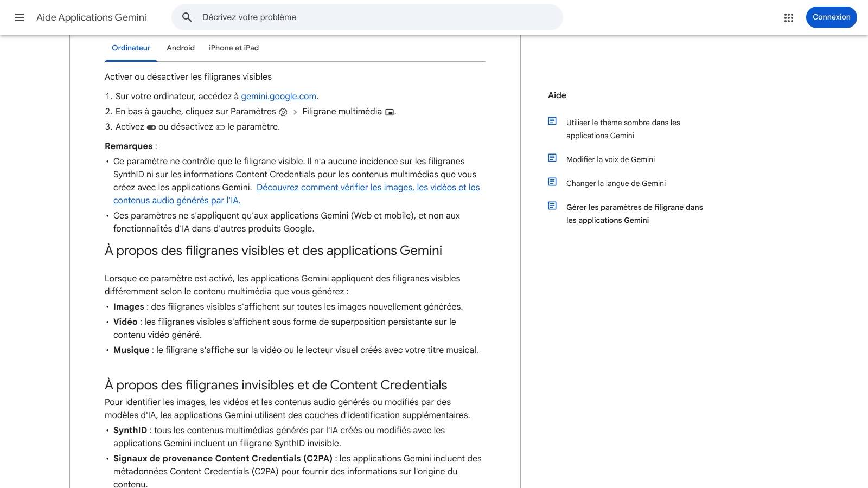Click the Musique bullet term
Viewport: 868px width, 488px height.
(131, 350)
